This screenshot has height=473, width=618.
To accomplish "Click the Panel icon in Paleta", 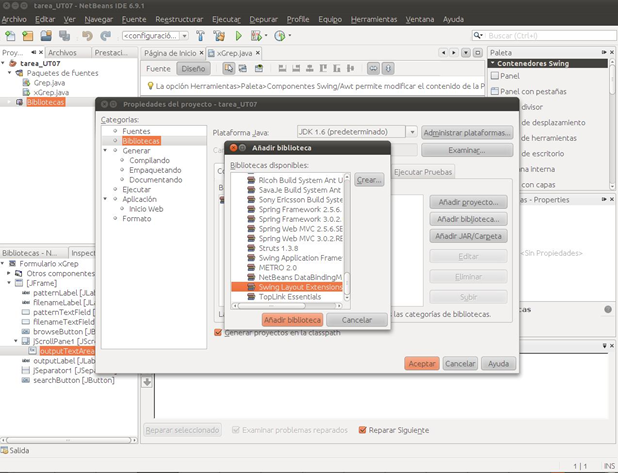I will pos(494,76).
